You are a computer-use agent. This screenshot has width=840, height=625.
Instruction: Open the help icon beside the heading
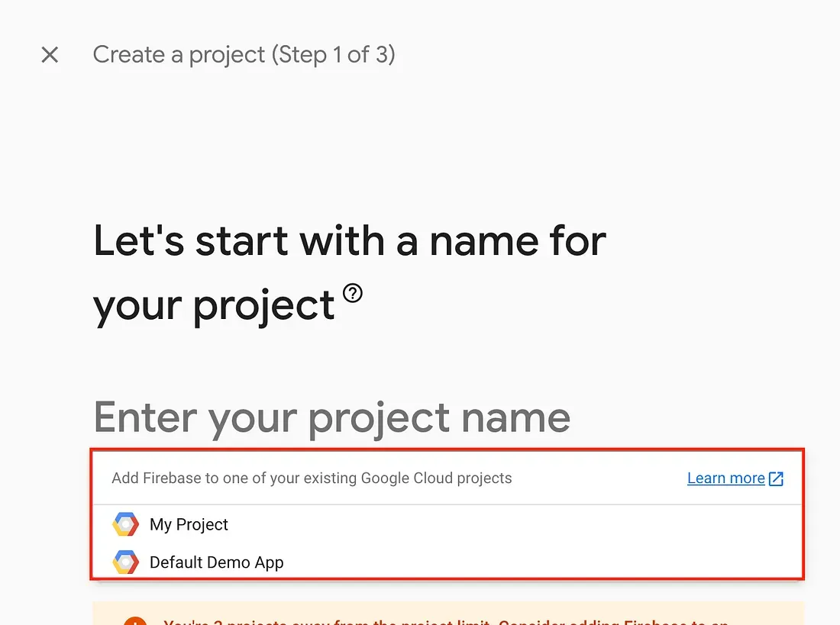(x=353, y=293)
